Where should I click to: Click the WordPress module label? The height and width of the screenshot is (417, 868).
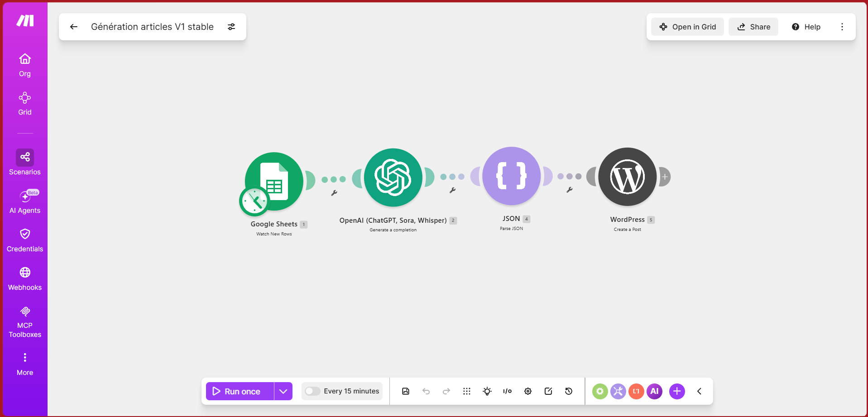coord(627,220)
